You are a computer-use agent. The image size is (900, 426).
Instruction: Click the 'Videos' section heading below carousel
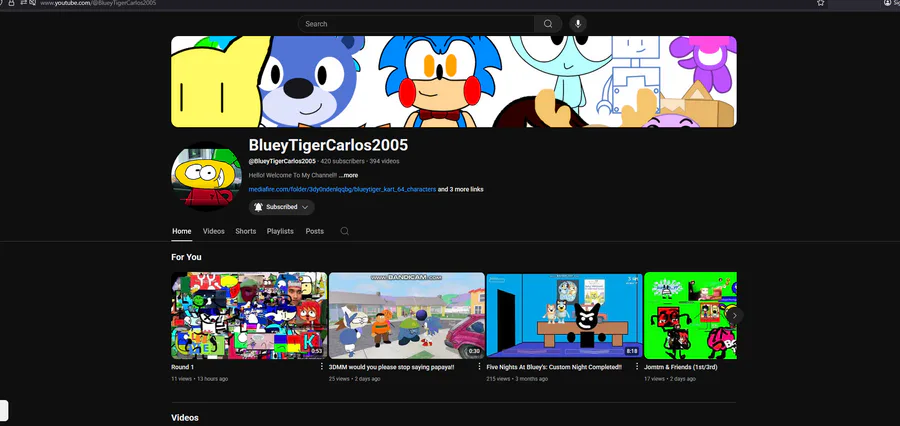click(185, 417)
